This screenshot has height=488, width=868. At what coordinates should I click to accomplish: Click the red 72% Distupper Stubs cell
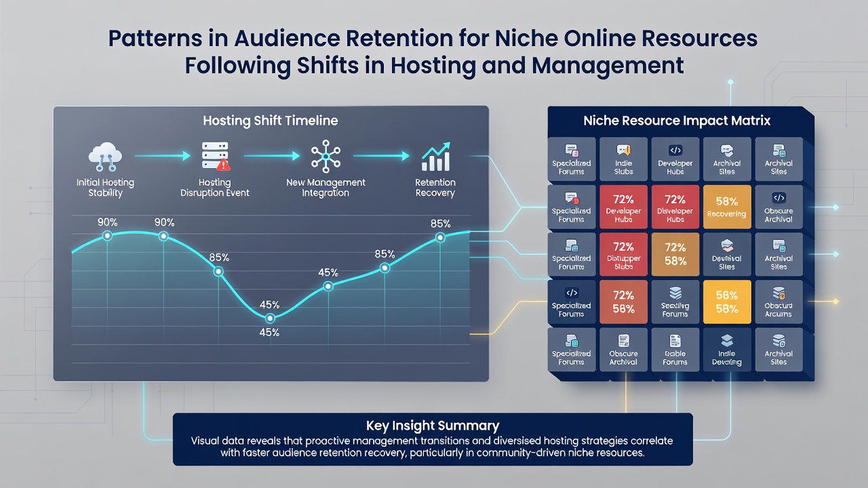[x=623, y=253]
